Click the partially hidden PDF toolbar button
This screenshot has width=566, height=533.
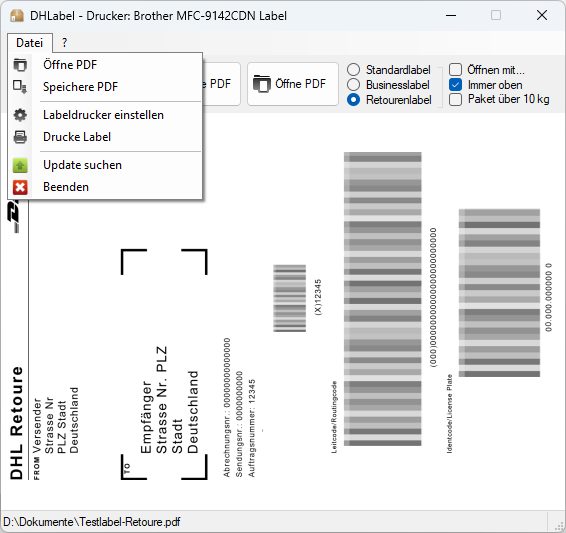(x=222, y=84)
